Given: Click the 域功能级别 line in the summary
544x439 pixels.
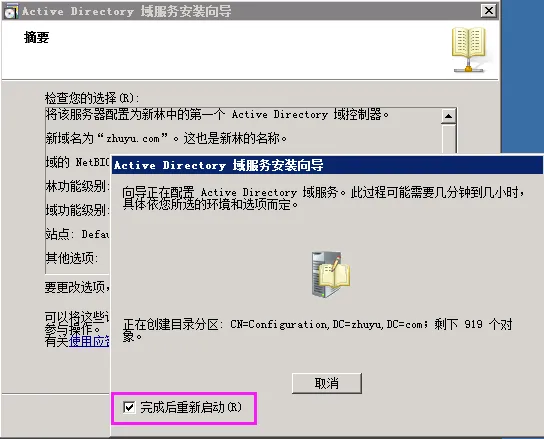Looking at the screenshot, I should tap(78, 210).
